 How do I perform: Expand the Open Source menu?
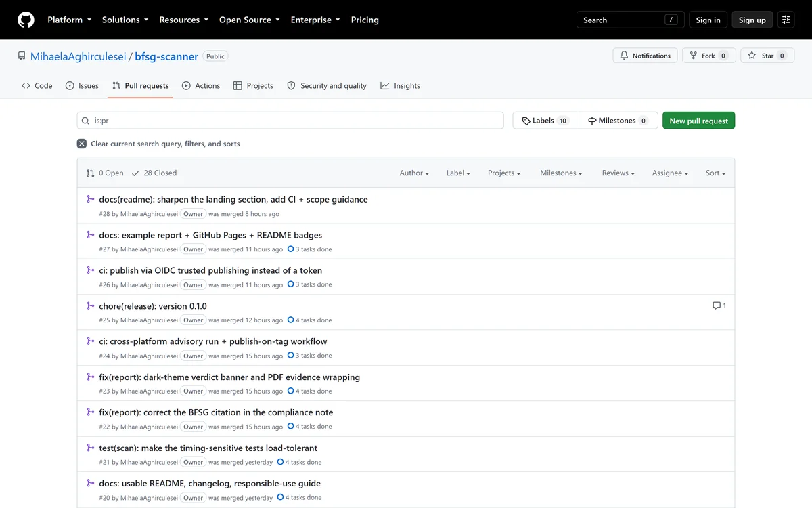tap(249, 20)
